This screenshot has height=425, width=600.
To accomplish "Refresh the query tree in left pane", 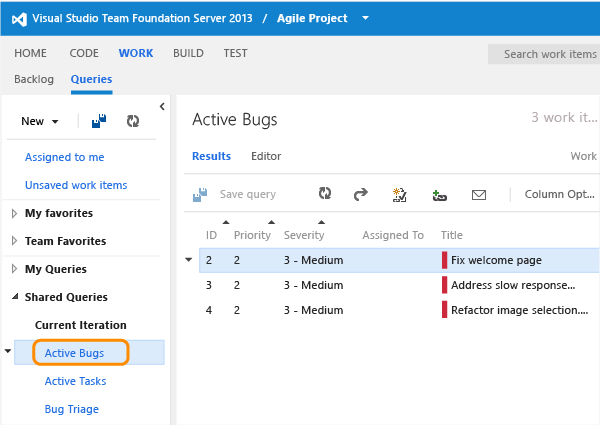I will (133, 121).
